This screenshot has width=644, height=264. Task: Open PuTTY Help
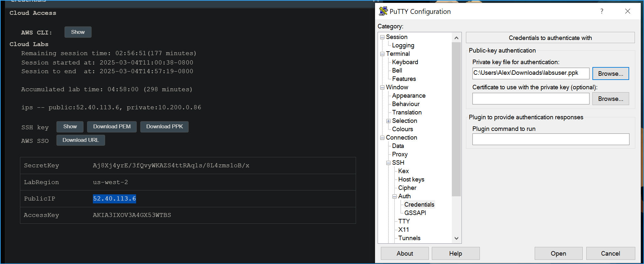tap(455, 253)
